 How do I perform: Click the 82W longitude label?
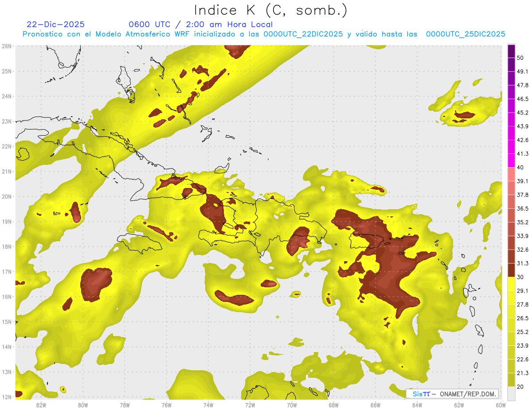[41, 405]
